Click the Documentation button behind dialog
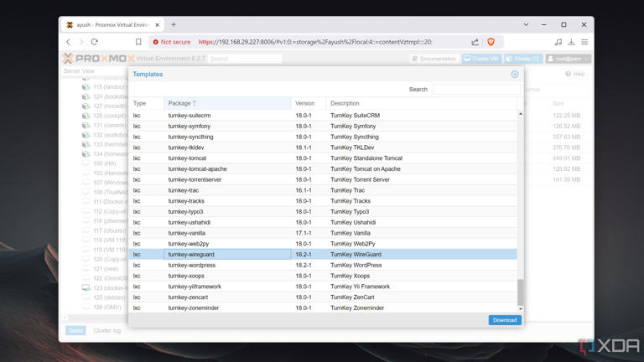The image size is (644, 362). click(434, 59)
